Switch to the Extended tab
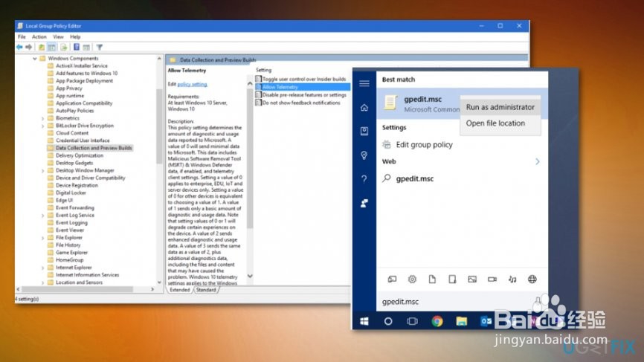 pos(179,290)
